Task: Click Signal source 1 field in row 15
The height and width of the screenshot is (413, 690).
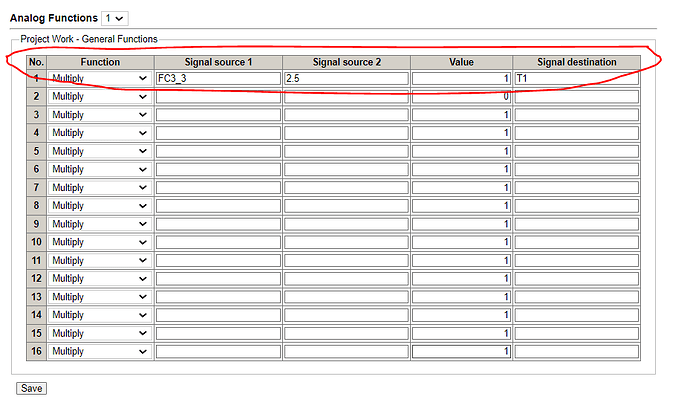Action: click(x=218, y=333)
